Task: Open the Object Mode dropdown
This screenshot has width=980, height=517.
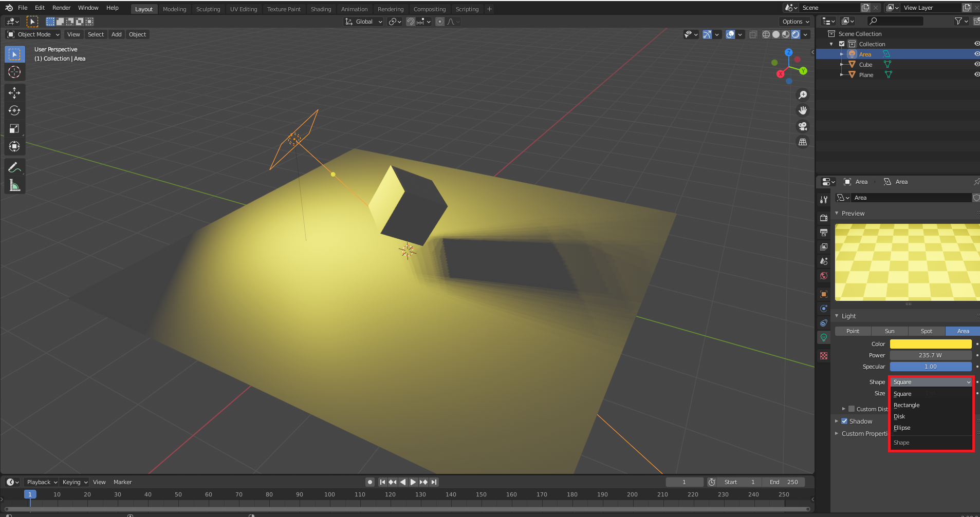Action: click(x=34, y=34)
